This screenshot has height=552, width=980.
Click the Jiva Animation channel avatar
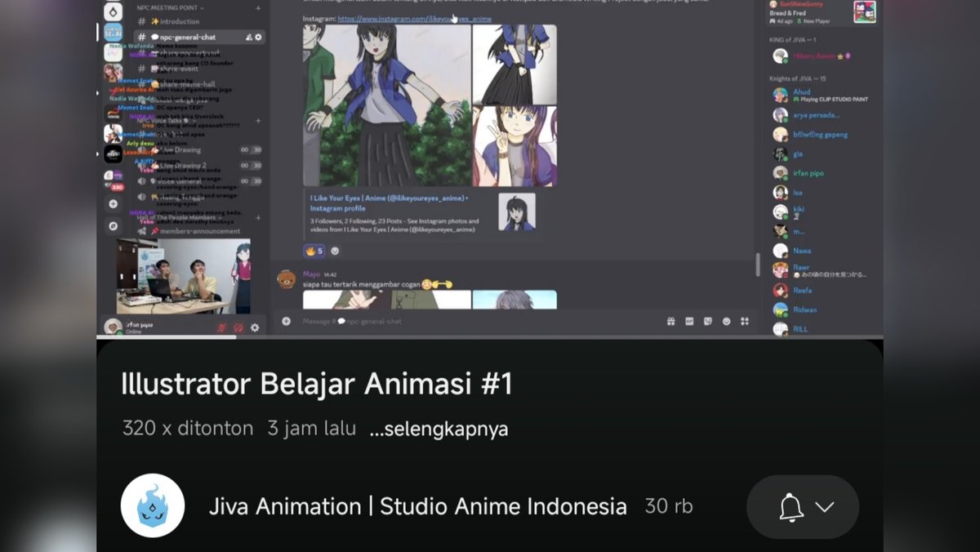point(153,505)
